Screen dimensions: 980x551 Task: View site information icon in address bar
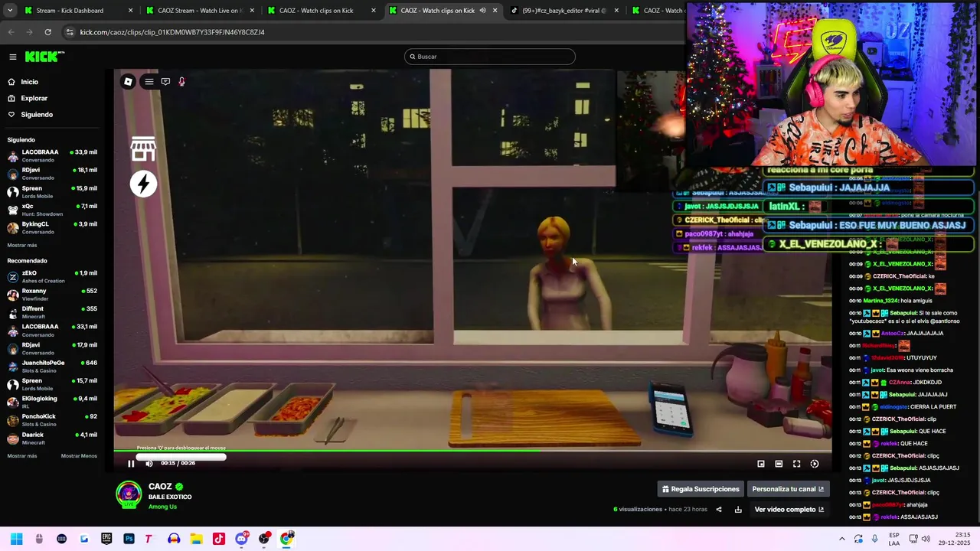tap(70, 32)
